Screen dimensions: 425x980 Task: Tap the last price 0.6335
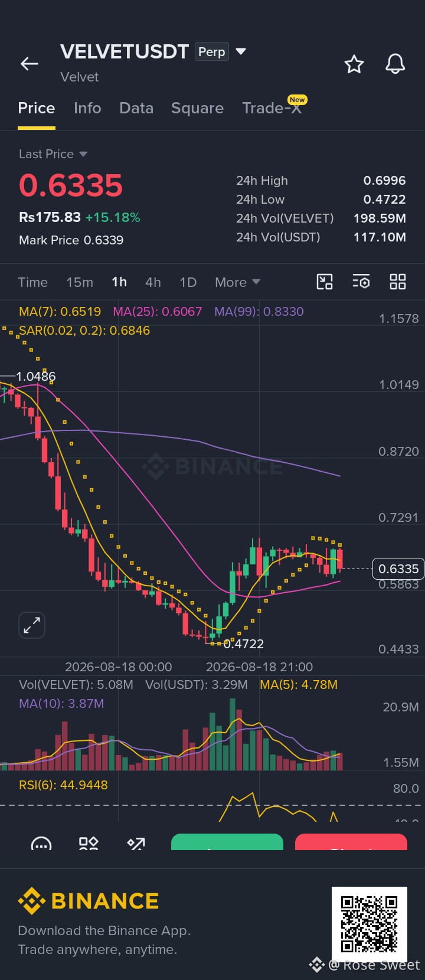71,185
